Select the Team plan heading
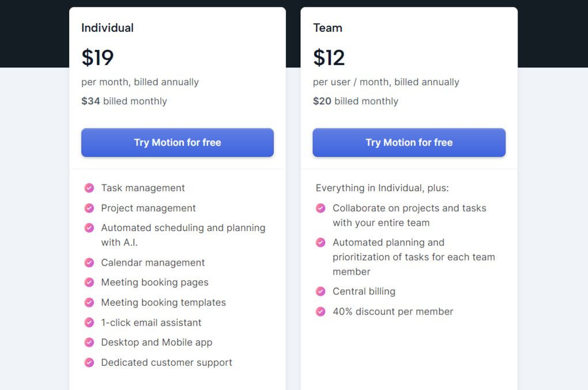Viewport: 588px width, 390px height. pyautogui.click(x=328, y=27)
